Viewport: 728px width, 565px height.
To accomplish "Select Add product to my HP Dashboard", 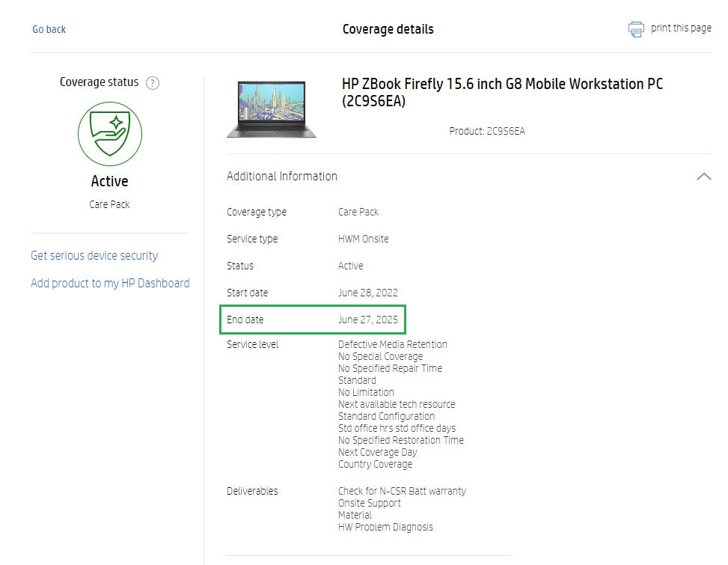I will click(110, 284).
